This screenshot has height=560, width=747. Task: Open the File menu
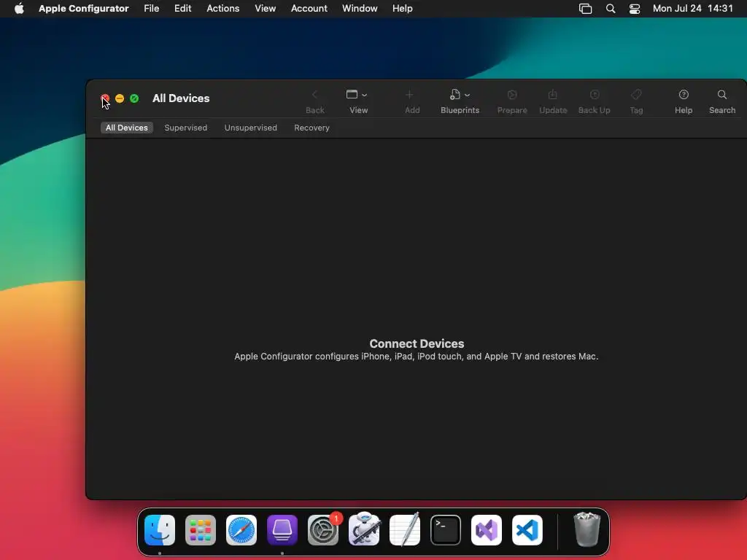pyautogui.click(x=152, y=9)
